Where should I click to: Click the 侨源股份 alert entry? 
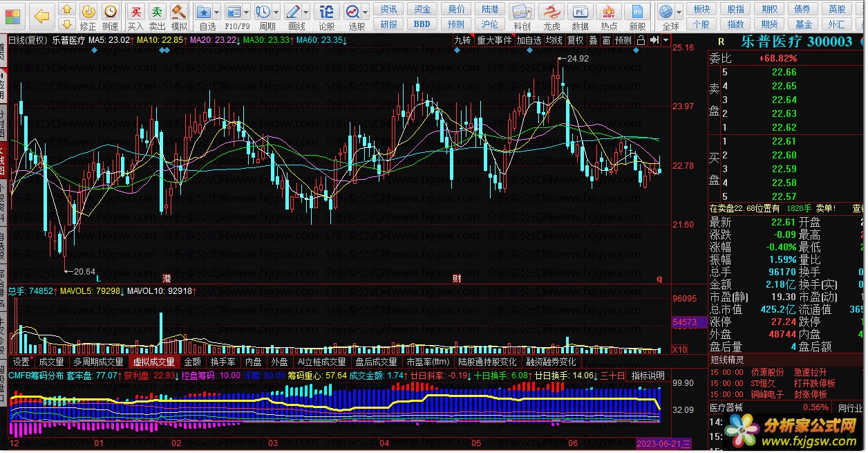pos(768,372)
